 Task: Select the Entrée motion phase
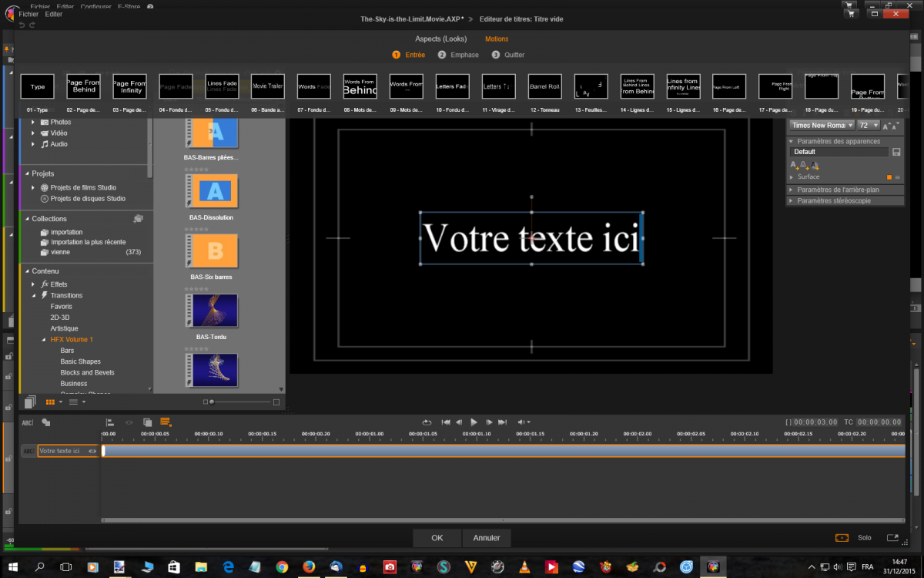pyautogui.click(x=409, y=55)
